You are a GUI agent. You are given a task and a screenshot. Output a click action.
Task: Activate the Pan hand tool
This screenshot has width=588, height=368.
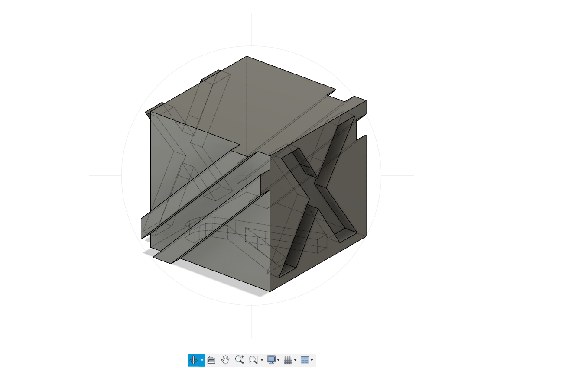pyautogui.click(x=225, y=360)
